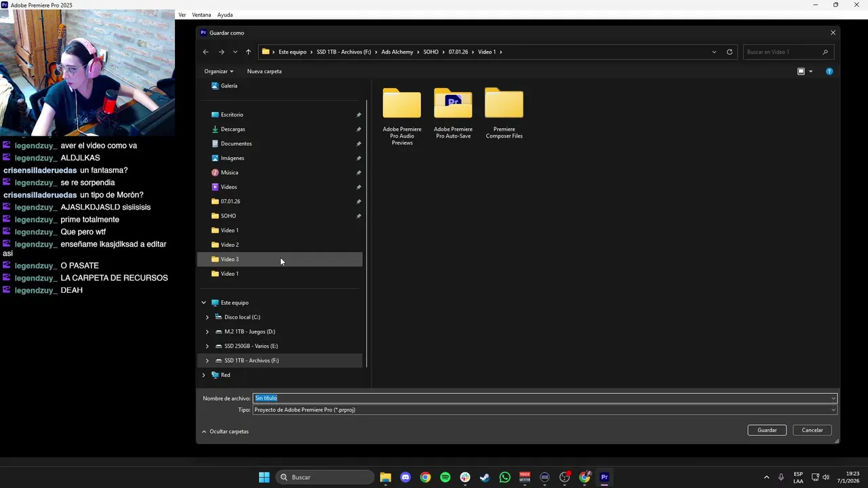Open view options dropdown arrow
Viewport: 868px width, 488px height.
810,71
